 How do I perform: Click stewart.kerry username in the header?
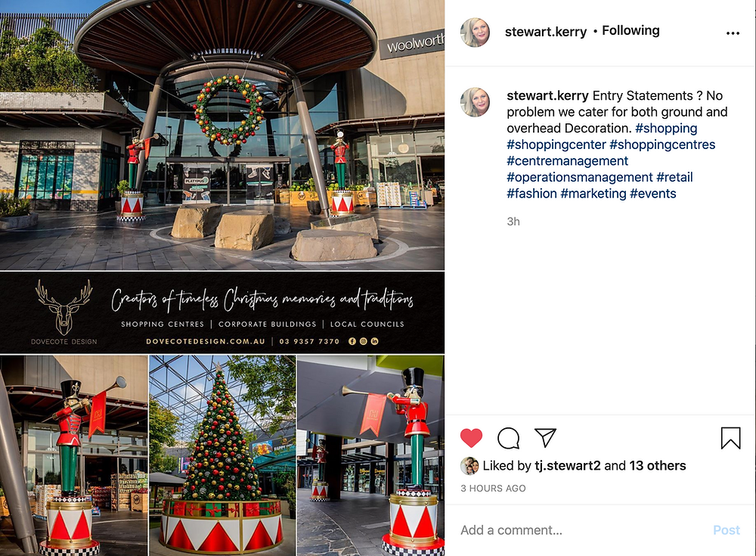(x=545, y=32)
